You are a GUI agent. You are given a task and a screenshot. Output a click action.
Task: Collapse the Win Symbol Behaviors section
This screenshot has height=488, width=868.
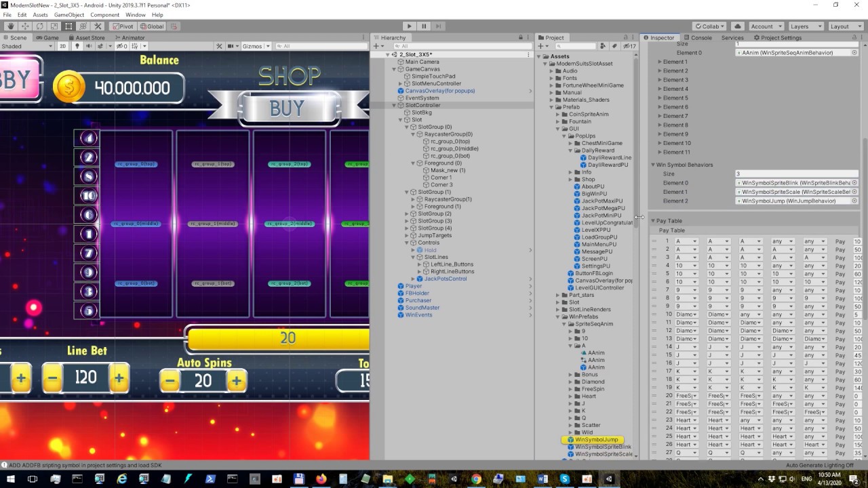click(653, 165)
